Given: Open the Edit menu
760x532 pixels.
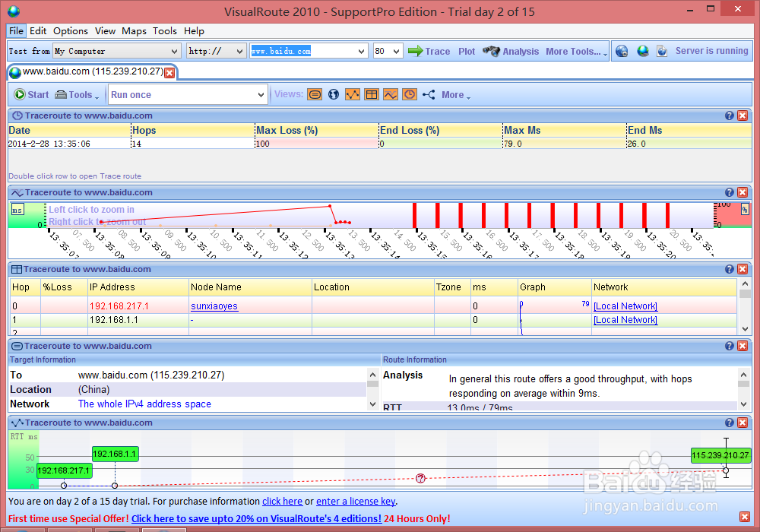Looking at the screenshot, I should pos(38,30).
